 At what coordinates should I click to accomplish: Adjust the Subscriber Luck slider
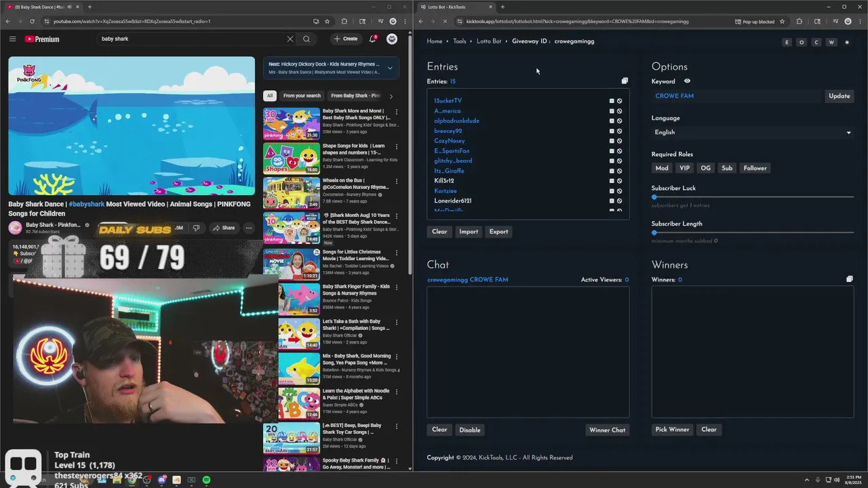point(753,197)
